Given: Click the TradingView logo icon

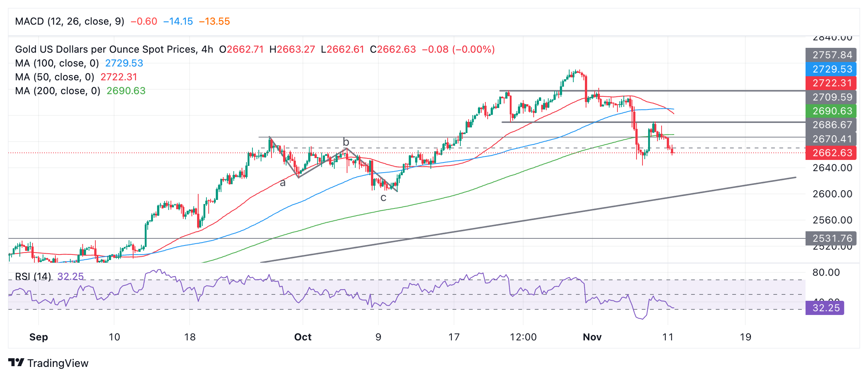Looking at the screenshot, I should pos(16,362).
